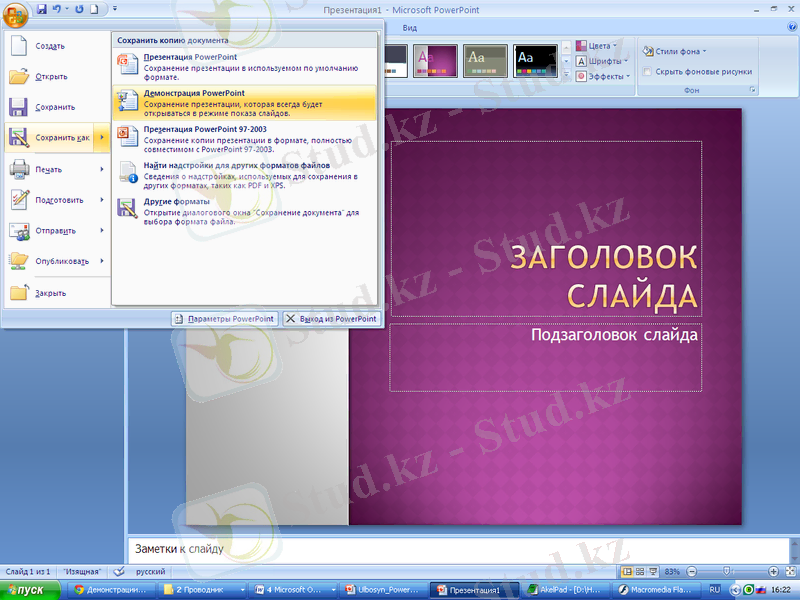Enable 'Скрыть фоновые рисунки' checkbox

648,72
